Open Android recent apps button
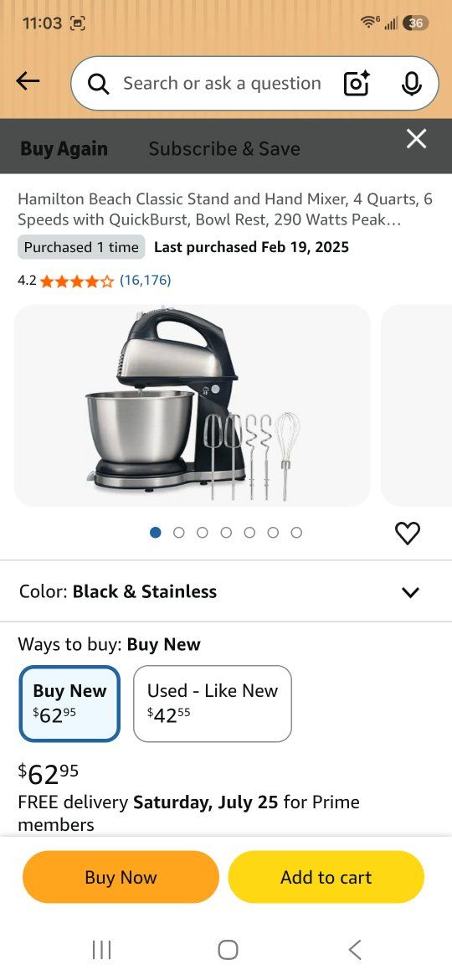Screen dimensions: 452x980 102,950
